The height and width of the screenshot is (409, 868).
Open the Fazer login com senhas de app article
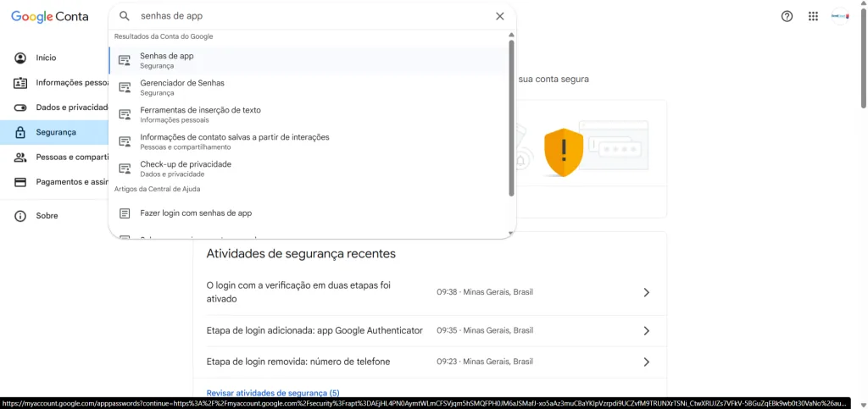309,213
